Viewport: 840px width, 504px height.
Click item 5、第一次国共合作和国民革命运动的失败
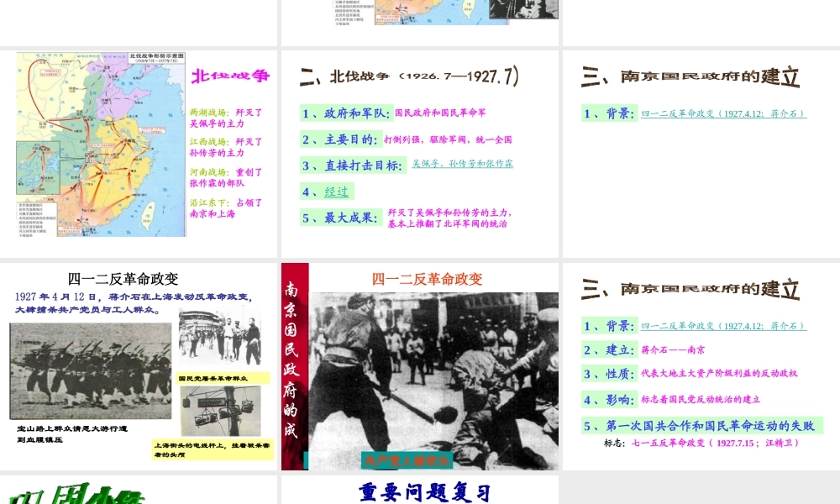701,425
